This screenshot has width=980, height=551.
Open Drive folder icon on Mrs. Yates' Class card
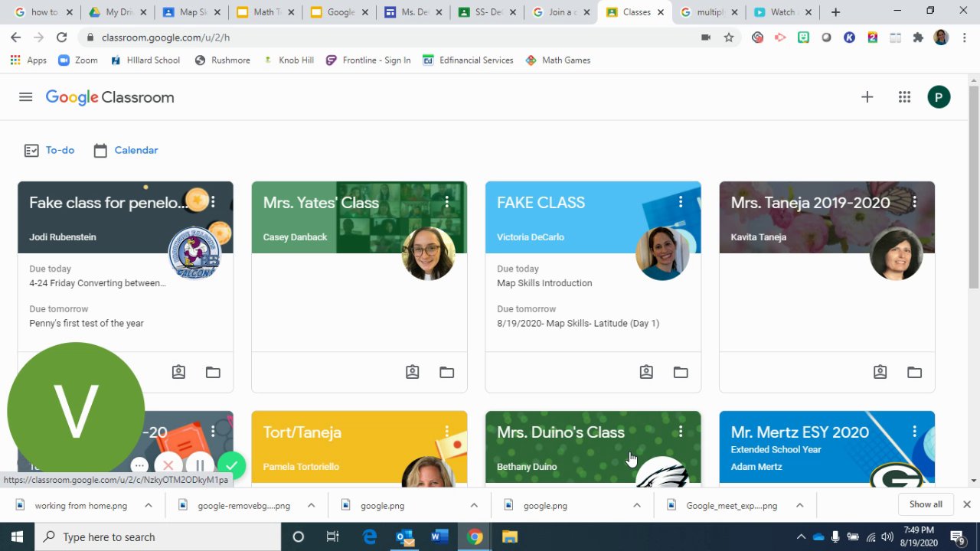446,373
